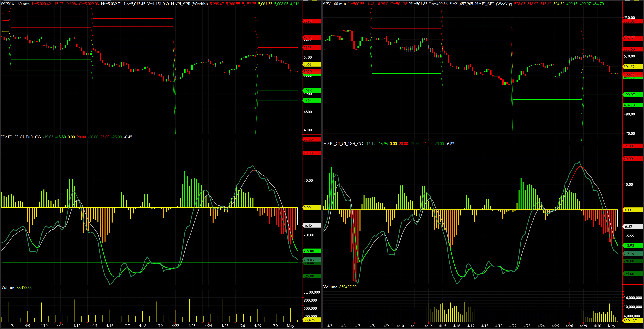Viewport: 644px width, 329px height.
Task: Click the green -15.80 indicator value tag
Action: 311,251
